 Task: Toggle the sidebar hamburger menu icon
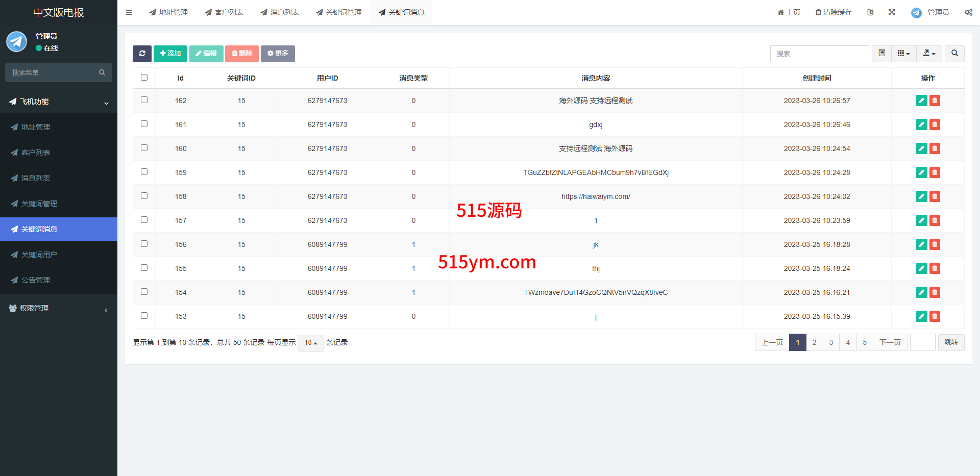(x=129, y=12)
